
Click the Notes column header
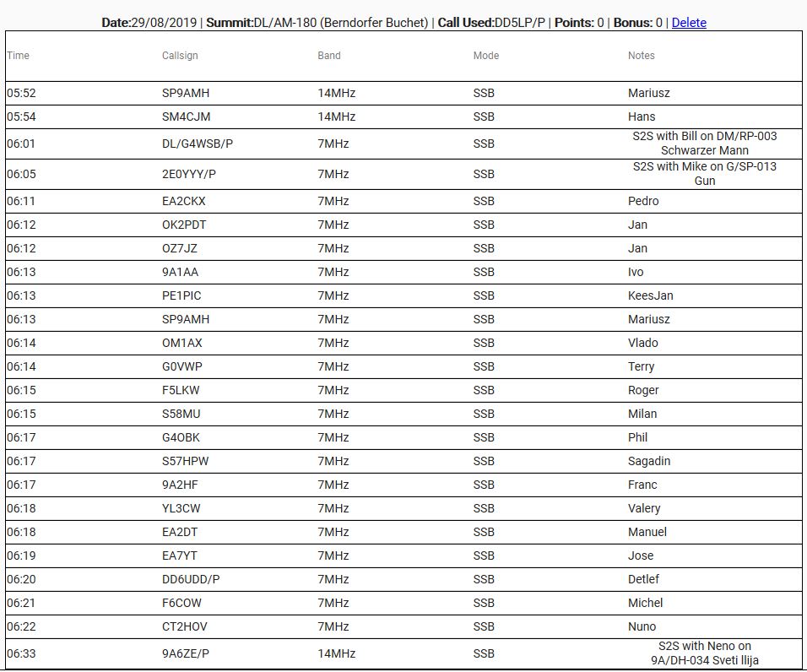point(641,56)
